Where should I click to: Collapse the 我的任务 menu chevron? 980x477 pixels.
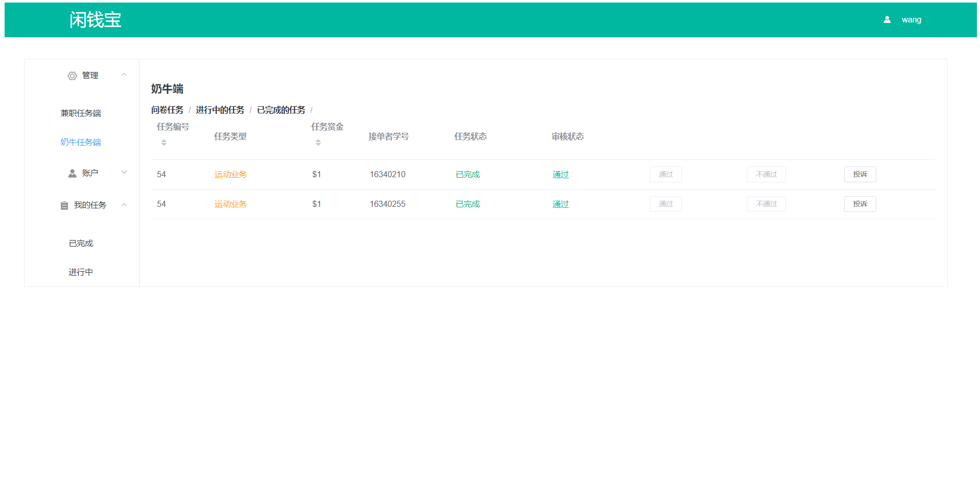pos(124,205)
